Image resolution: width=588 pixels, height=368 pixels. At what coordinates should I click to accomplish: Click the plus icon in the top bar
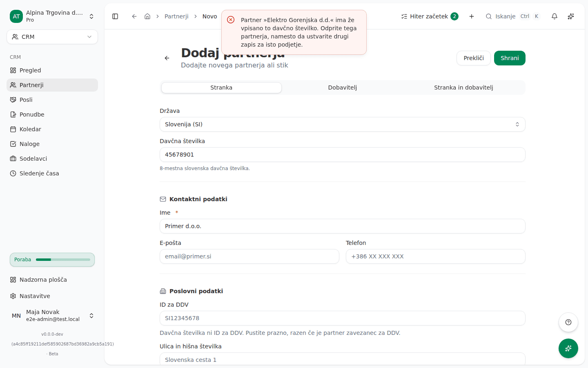click(472, 16)
